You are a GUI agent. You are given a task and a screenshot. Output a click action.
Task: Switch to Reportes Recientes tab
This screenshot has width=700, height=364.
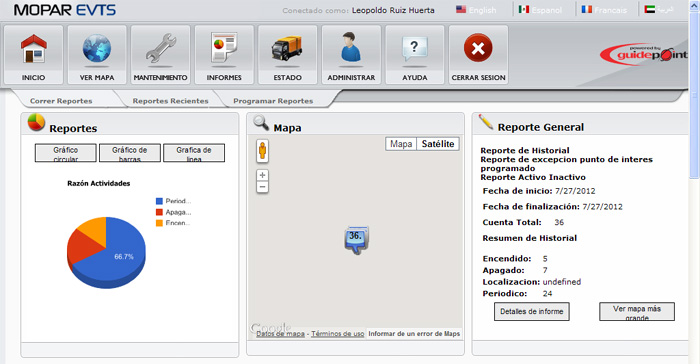[x=170, y=101]
